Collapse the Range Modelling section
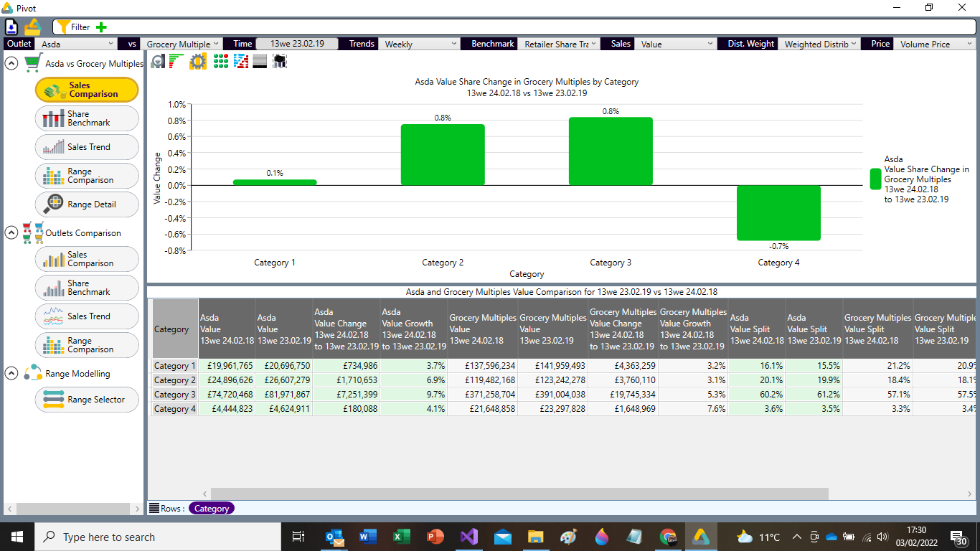980x551 pixels. click(x=11, y=373)
